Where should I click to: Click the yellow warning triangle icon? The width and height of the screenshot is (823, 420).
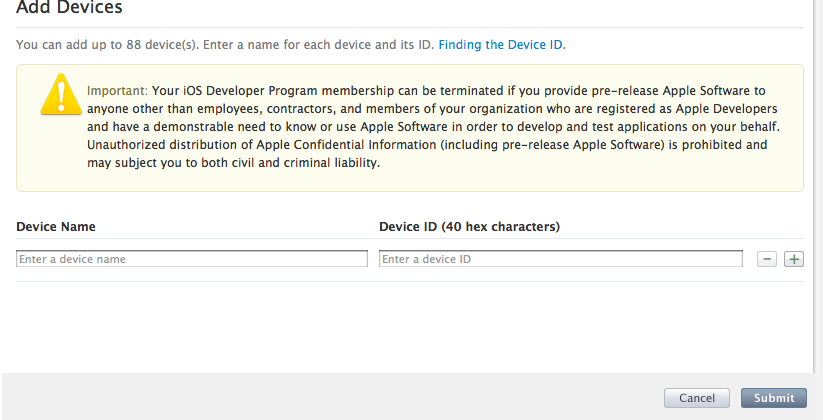pyautogui.click(x=60, y=96)
